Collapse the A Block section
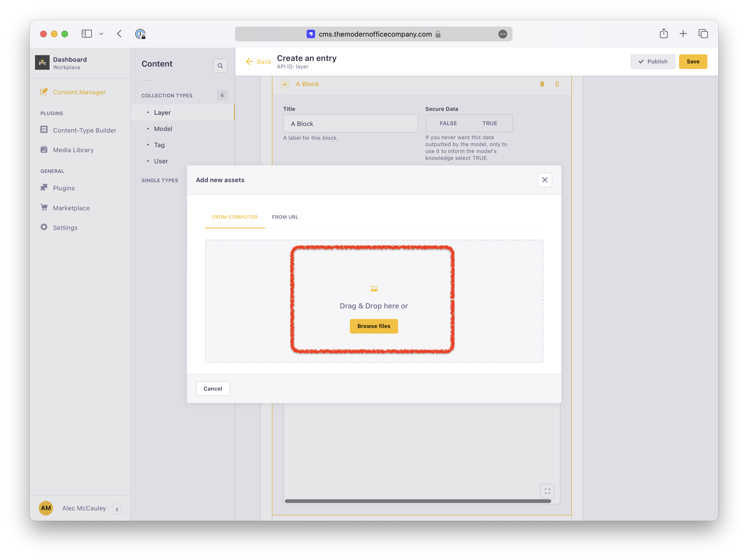 285,84
